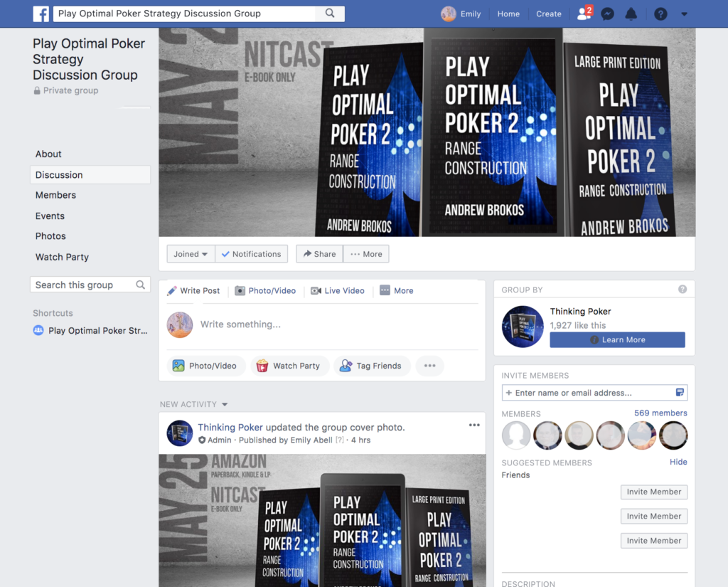The height and width of the screenshot is (587, 728).
Task: Select the Discussion tab
Action: (x=90, y=175)
